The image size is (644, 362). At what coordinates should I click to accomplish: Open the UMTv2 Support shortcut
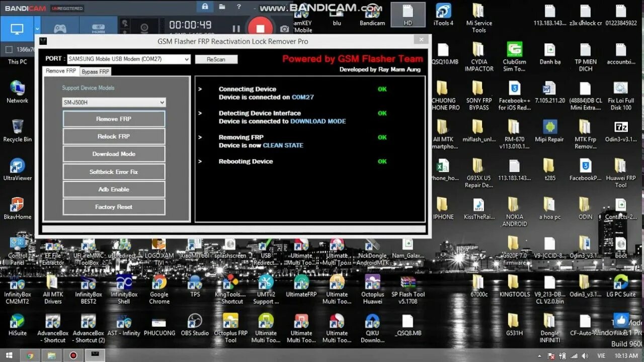tap(266, 290)
